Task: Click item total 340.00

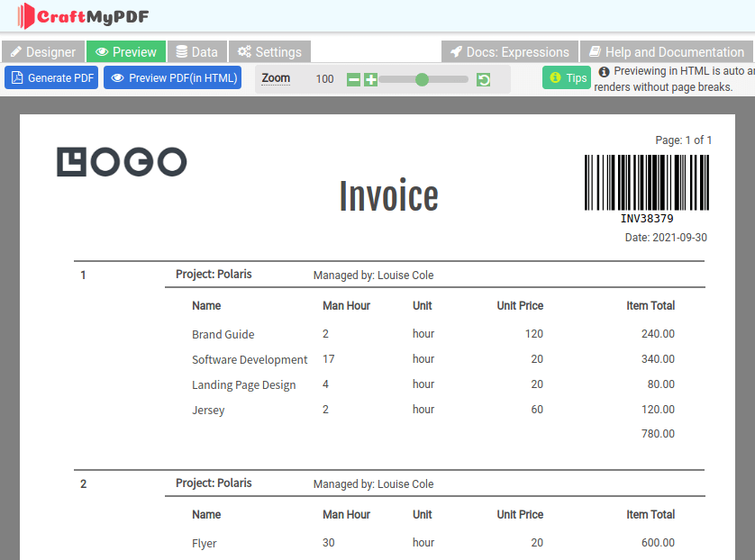Action: pyautogui.click(x=658, y=359)
